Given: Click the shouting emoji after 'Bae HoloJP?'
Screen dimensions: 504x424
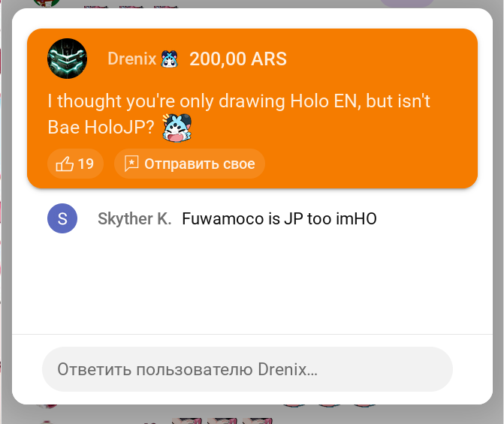Looking at the screenshot, I should (x=177, y=128).
